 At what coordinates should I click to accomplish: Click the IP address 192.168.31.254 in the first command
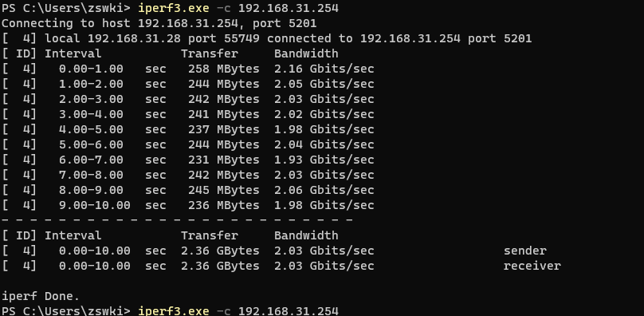289,8
